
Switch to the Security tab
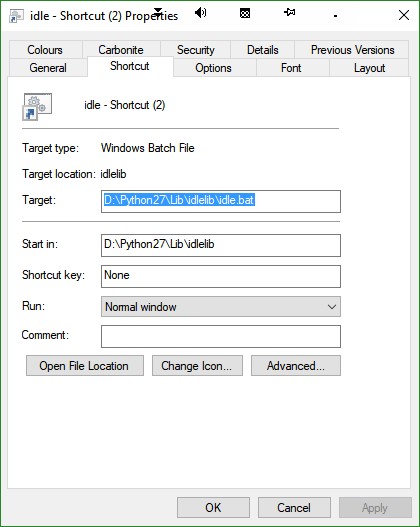tap(196, 50)
